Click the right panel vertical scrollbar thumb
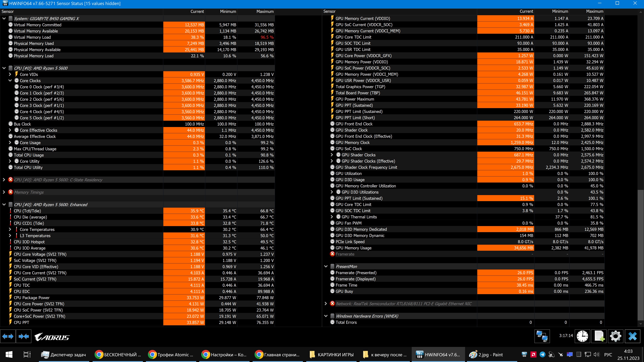The width and height of the screenshot is (644, 362). [x=640, y=255]
